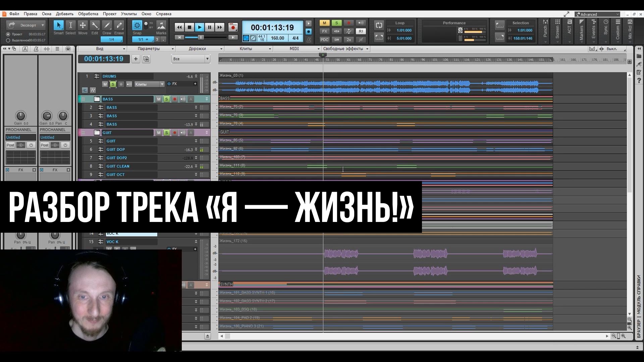Arm the transport Record button
Viewport: 644px width, 362px height.
[x=233, y=27]
